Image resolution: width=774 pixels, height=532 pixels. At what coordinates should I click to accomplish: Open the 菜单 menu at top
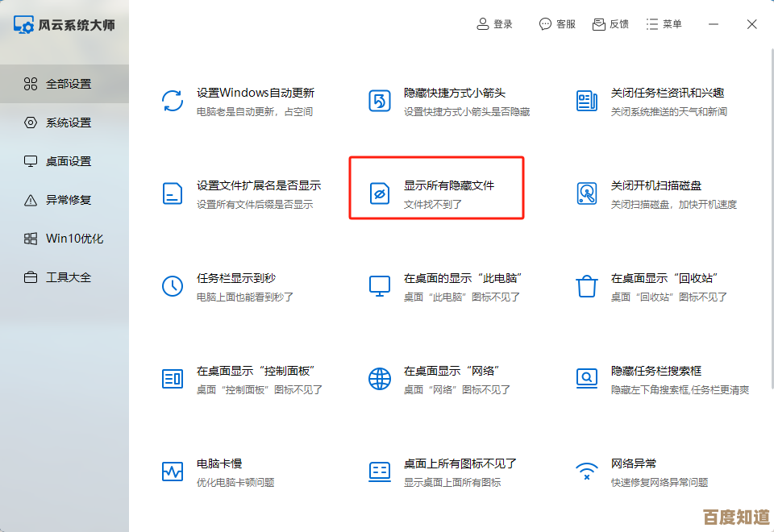coord(664,24)
